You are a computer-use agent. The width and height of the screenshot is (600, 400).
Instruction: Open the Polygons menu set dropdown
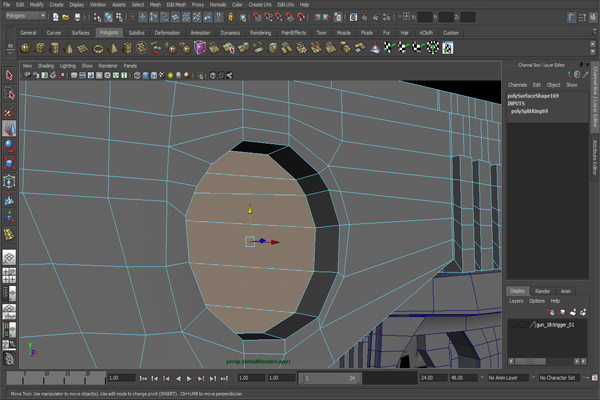[26, 16]
